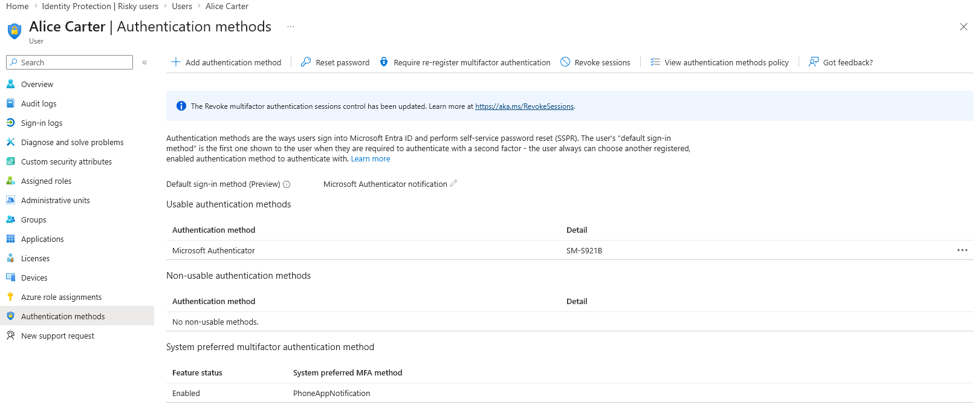Click the Licenses icon

[10, 258]
